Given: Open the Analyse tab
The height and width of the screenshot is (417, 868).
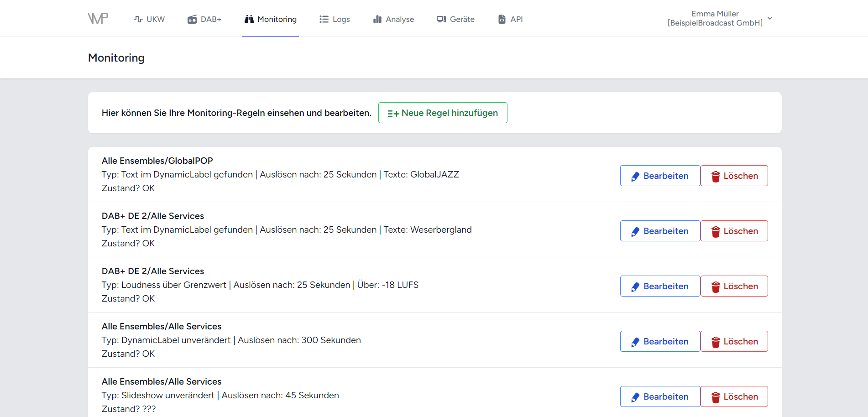Looking at the screenshot, I should pyautogui.click(x=393, y=19).
